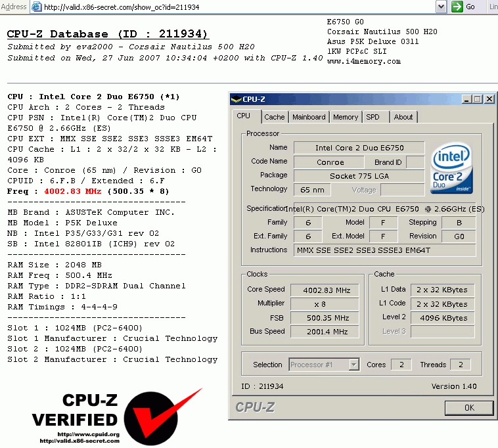
Task: Click the Technology value 65 nm
Action: (x=312, y=190)
